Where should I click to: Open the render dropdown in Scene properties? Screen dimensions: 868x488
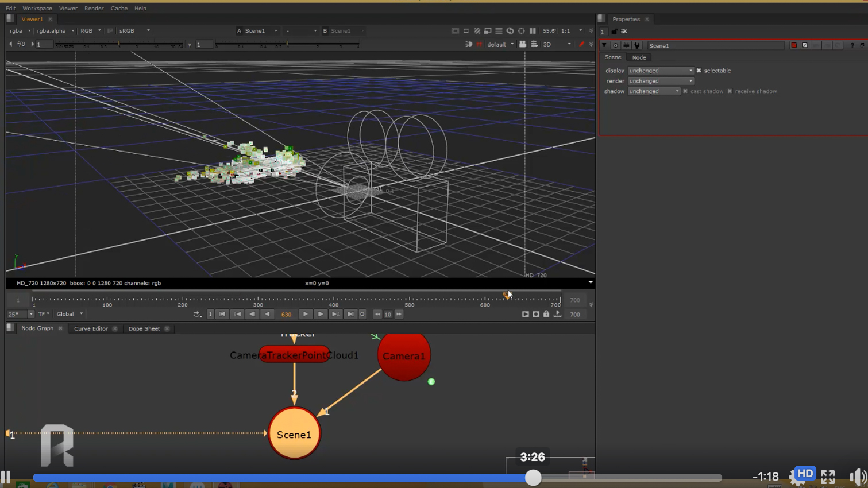tap(661, 81)
